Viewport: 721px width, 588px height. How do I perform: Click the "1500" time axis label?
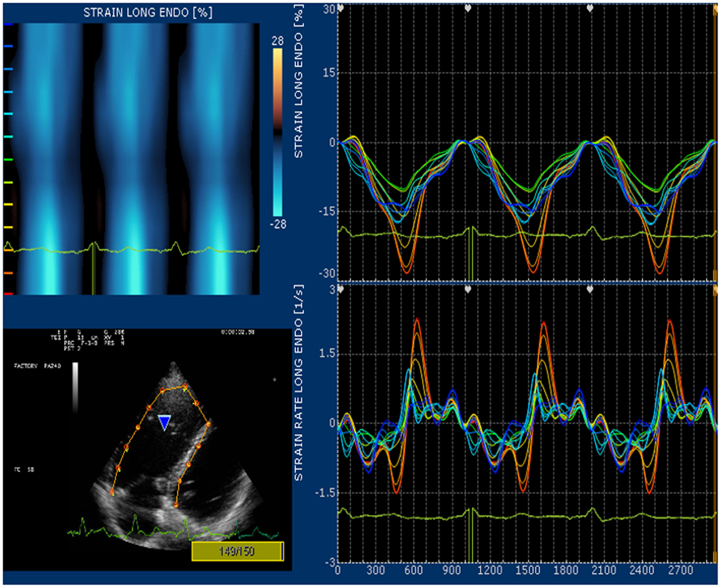tap(528, 571)
